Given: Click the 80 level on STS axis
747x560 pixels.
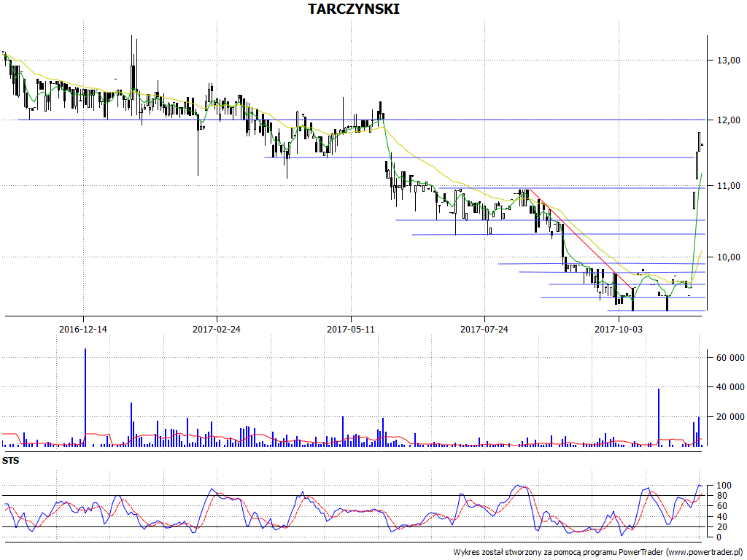Looking at the screenshot, I should (721, 496).
